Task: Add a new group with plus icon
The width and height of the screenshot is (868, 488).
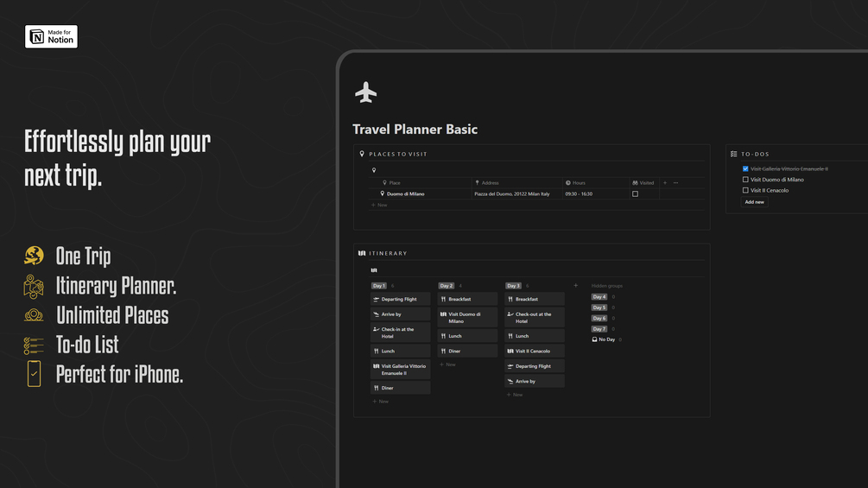Action: [576, 286]
